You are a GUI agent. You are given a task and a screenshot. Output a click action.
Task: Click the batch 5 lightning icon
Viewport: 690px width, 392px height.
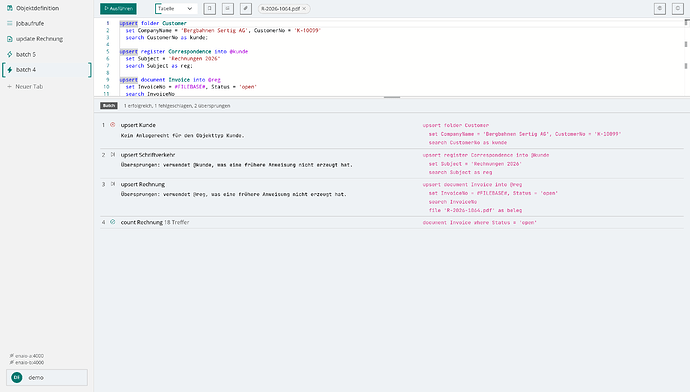(10, 54)
